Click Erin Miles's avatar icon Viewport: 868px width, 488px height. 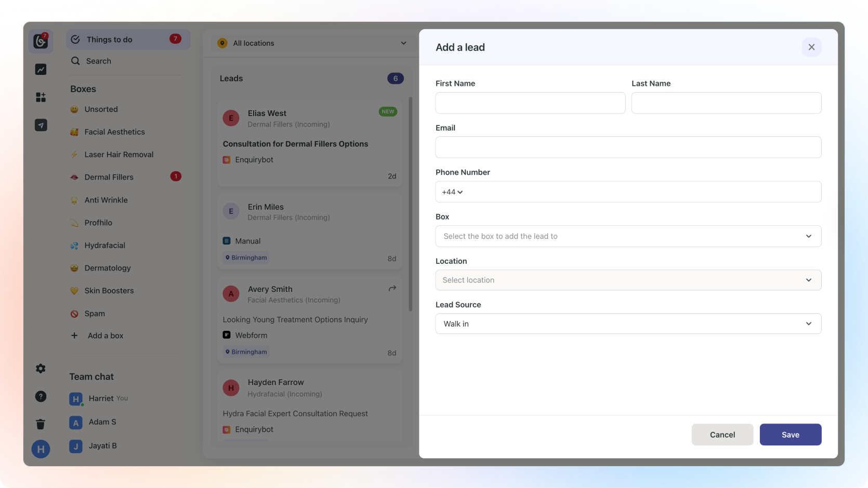click(x=231, y=211)
